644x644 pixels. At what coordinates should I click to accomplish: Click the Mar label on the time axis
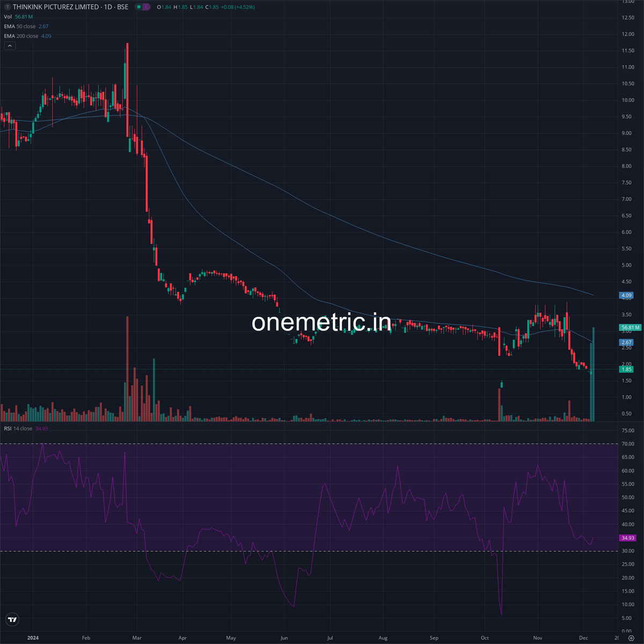point(137,638)
